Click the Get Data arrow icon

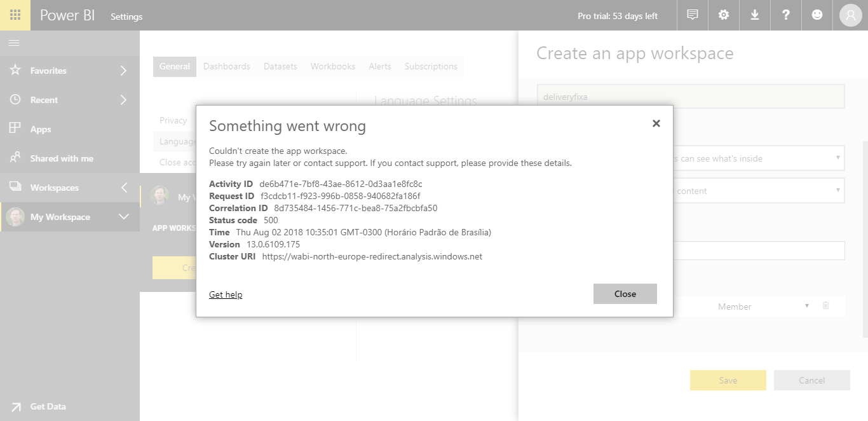[15, 406]
